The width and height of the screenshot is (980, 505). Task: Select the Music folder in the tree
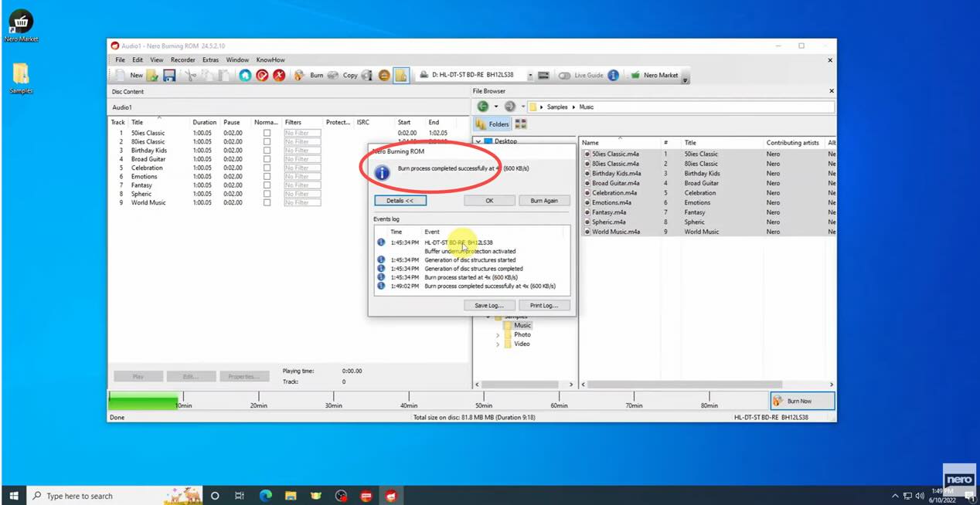[518, 325]
